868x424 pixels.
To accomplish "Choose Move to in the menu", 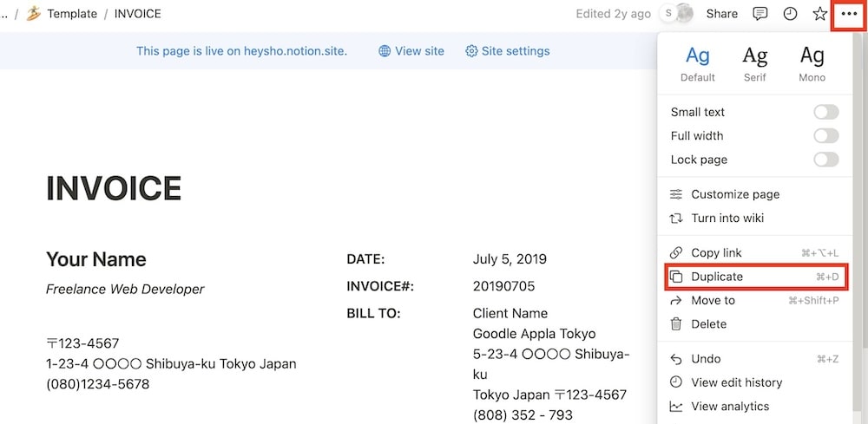I will (x=755, y=300).
